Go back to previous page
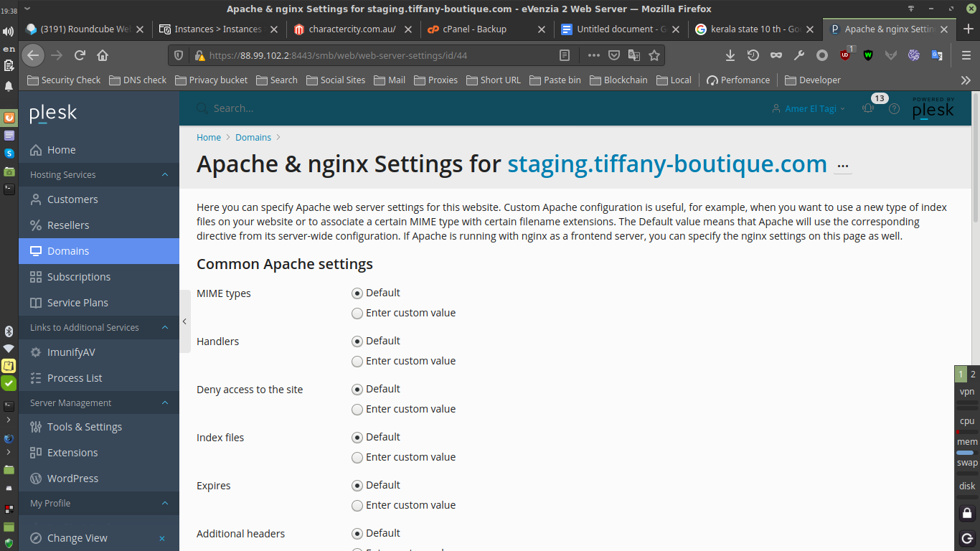The width and height of the screenshot is (980, 551). [33, 55]
